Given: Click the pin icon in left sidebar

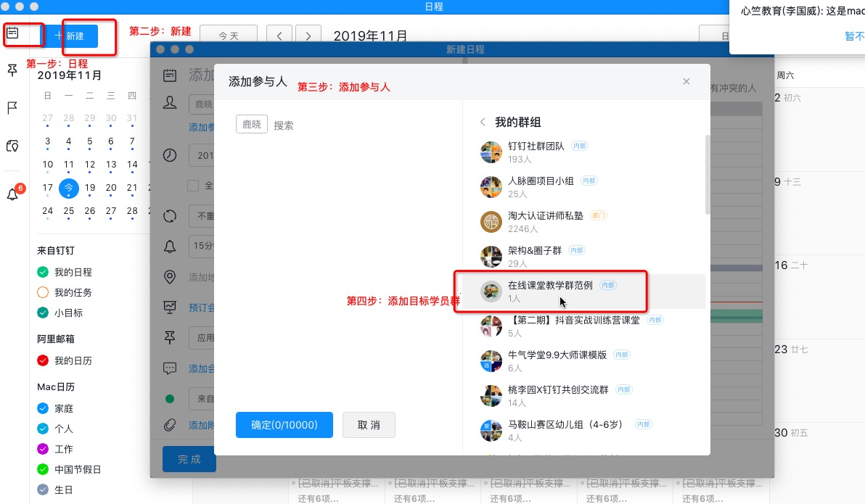Looking at the screenshot, I should pos(12,70).
